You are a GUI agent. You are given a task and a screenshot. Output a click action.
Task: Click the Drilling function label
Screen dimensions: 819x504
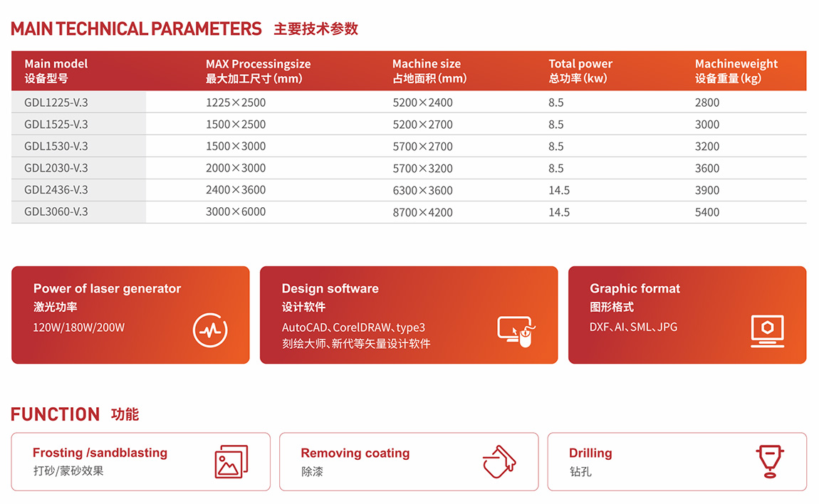click(590, 453)
